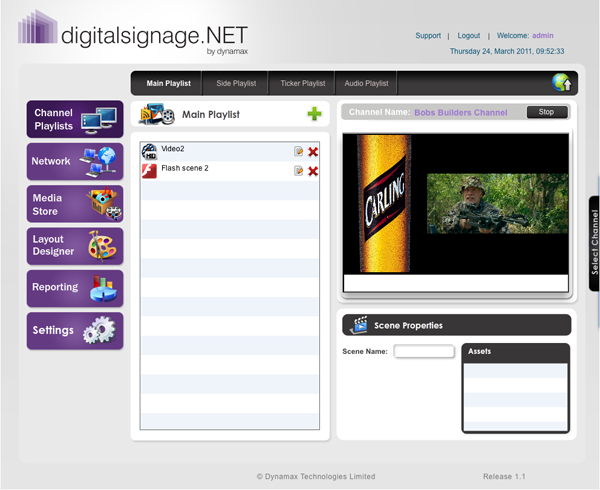This screenshot has height=490, width=600.
Task: Switch to Side Playlist tab
Action: click(236, 83)
